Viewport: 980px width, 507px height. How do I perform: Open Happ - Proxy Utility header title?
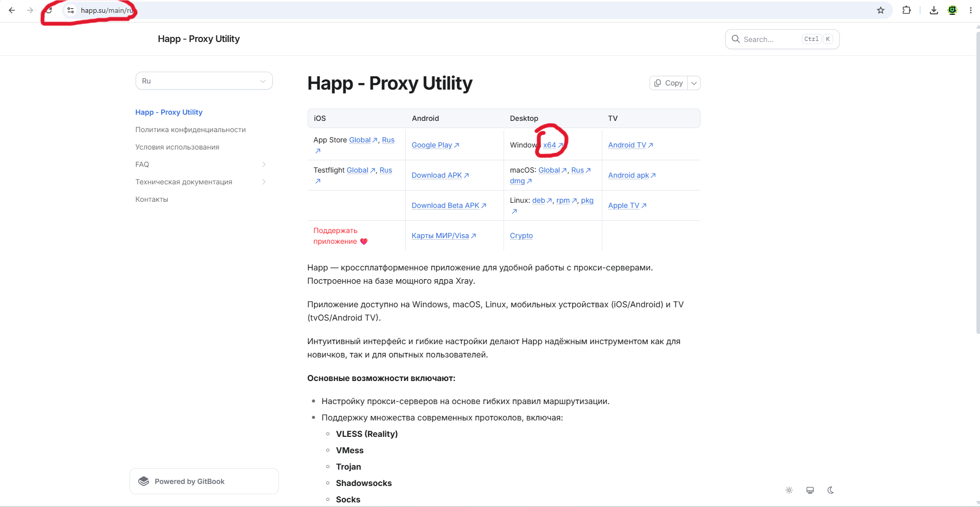tap(199, 39)
